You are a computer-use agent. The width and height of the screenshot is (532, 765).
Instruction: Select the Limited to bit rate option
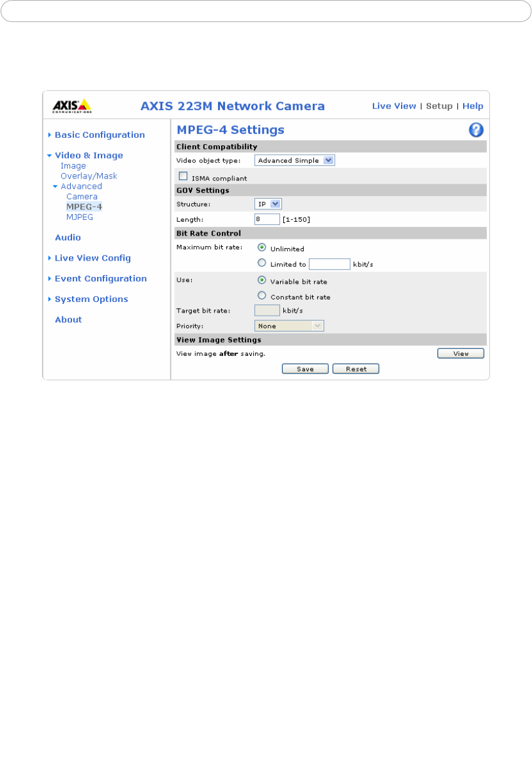262,264
